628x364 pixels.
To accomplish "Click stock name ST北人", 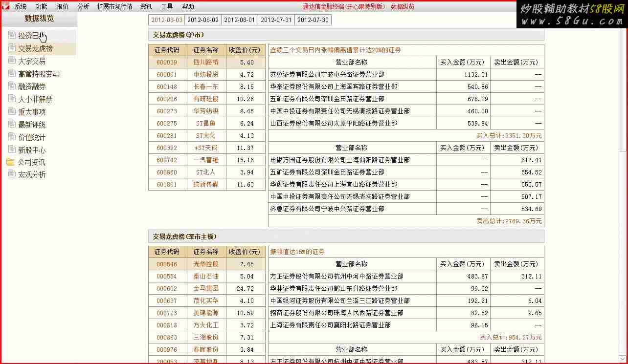I will click(206, 172).
